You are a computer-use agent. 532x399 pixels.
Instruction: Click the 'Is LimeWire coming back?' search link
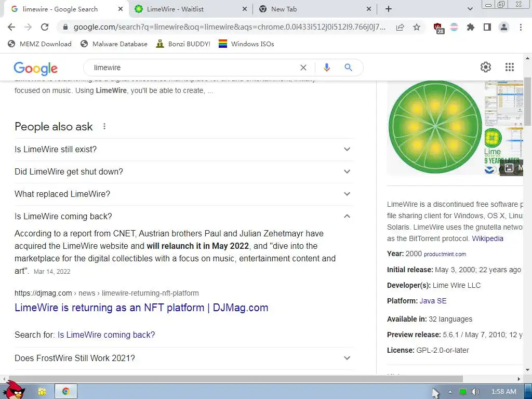tap(106, 335)
